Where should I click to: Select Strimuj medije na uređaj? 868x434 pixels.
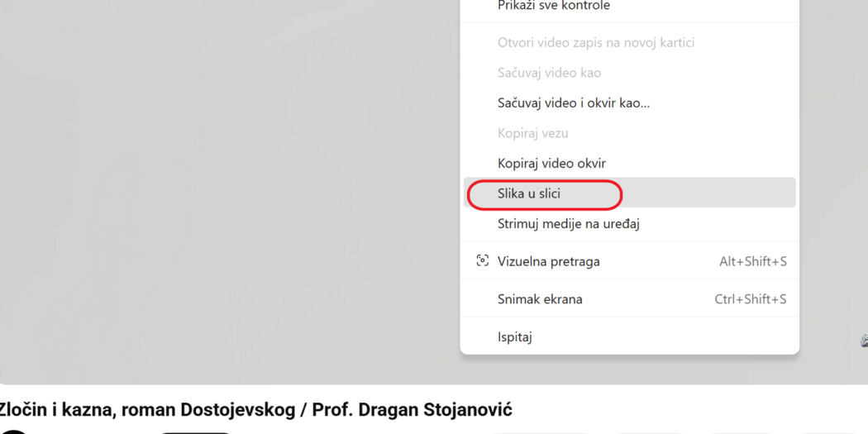[x=568, y=224]
